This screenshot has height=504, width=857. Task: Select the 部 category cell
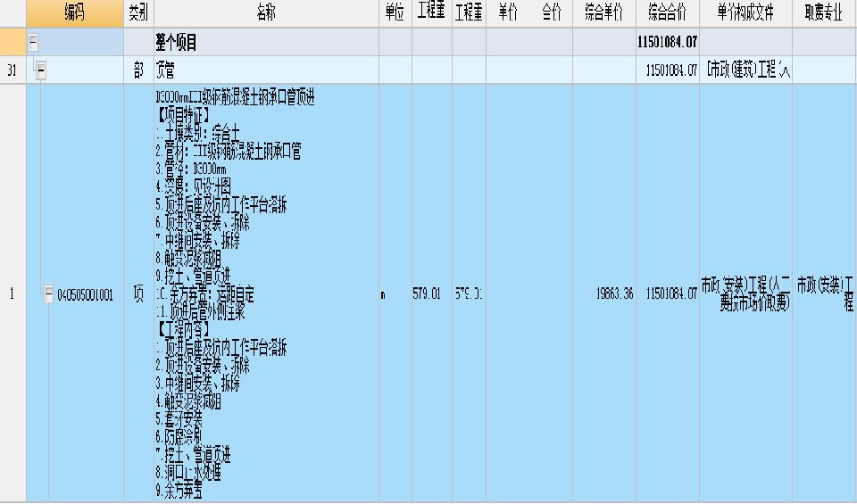pos(139,70)
